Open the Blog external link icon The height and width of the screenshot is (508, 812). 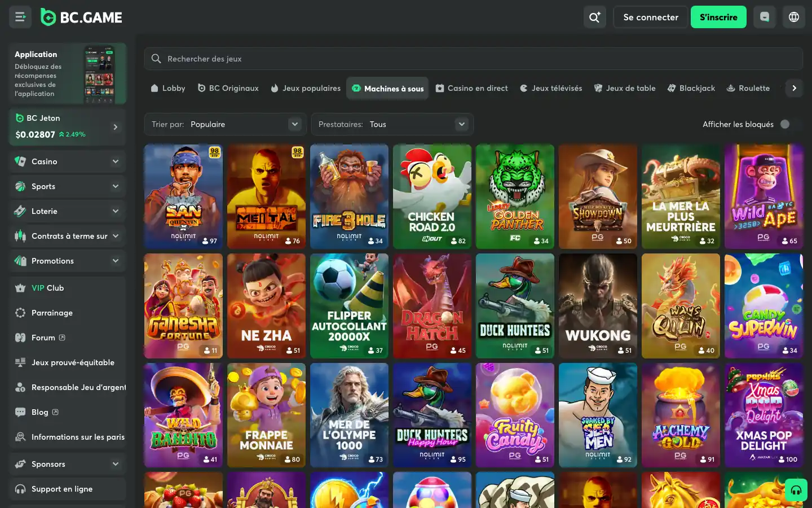click(55, 412)
